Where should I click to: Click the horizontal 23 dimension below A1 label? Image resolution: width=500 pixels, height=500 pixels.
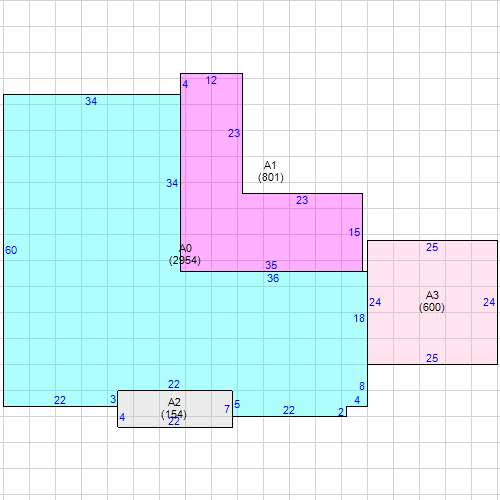[302, 200]
